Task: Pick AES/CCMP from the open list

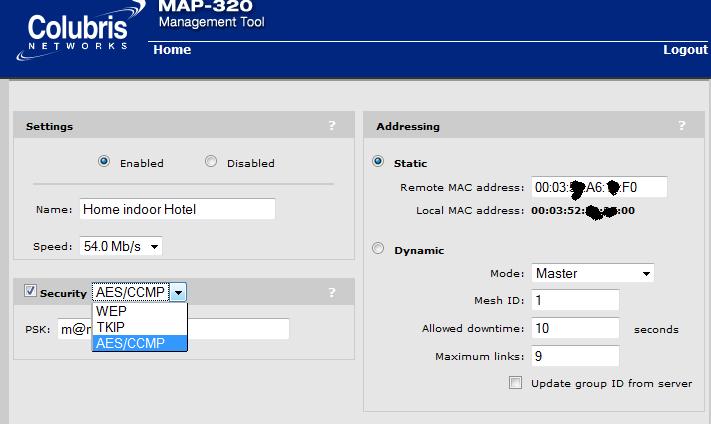Action: tap(140, 343)
